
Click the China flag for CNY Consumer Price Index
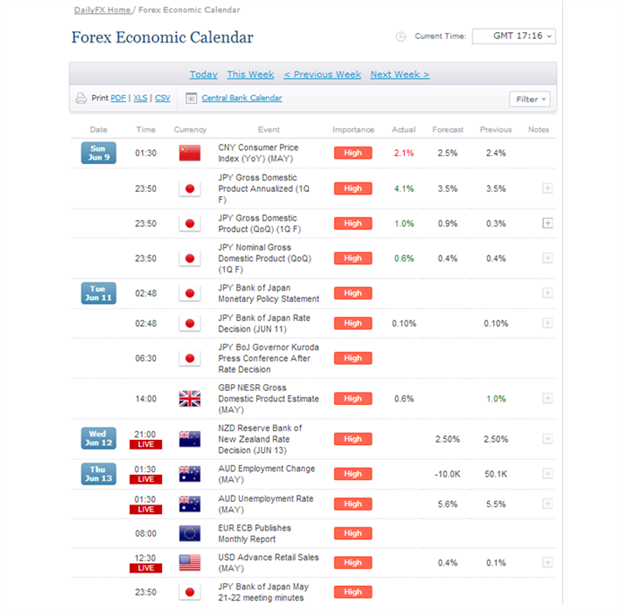[x=190, y=153]
